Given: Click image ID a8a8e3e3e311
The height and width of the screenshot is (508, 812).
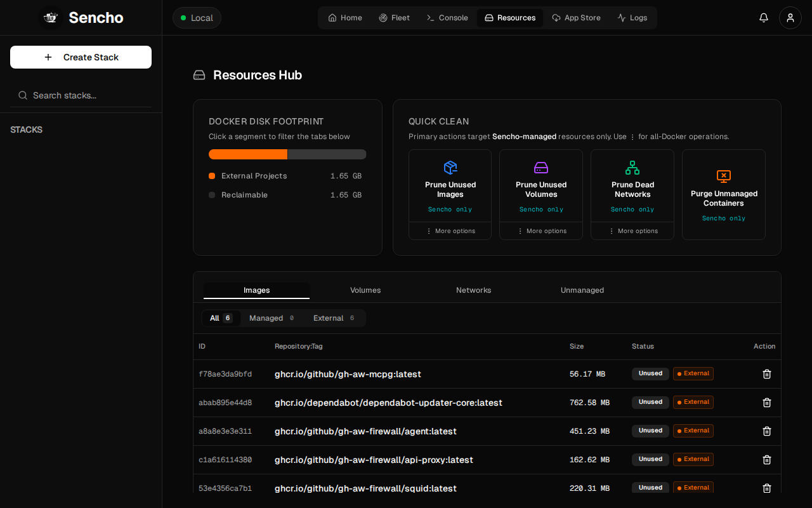Looking at the screenshot, I should pos(225,431).
